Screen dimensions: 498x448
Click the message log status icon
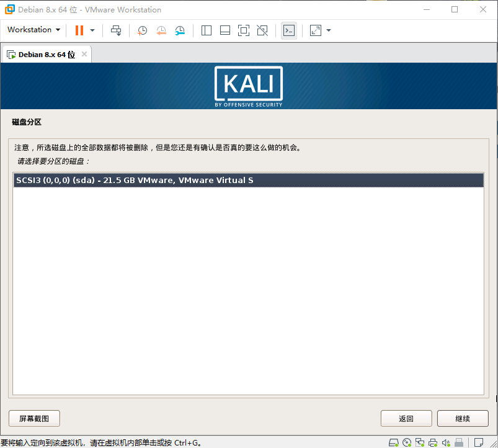click(x=479, y=442)
